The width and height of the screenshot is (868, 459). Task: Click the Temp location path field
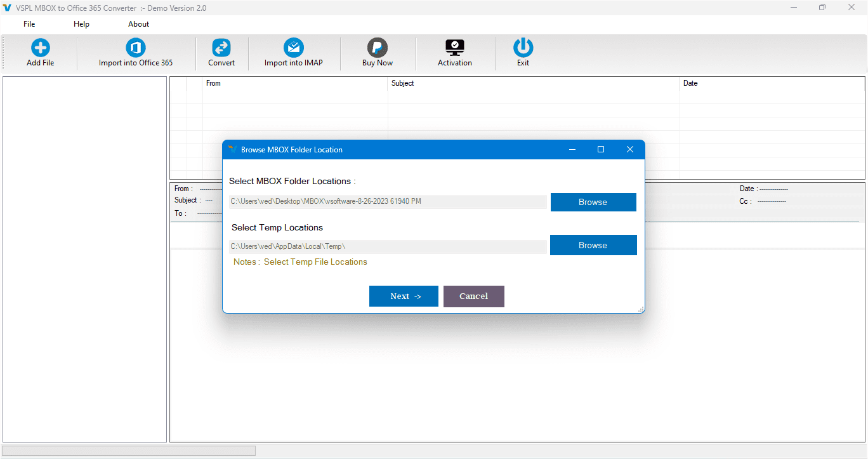(388, 246)
